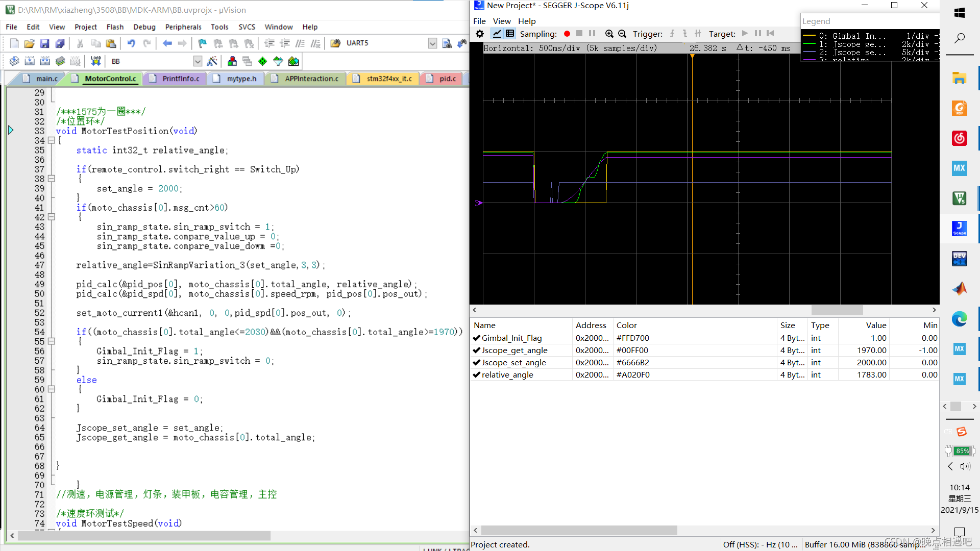The height and width of the screenshot is (551, 980).
Task: Click the Undo arrow in uVision toolbar
Action: pyautogui.click(x=131, y=43)
